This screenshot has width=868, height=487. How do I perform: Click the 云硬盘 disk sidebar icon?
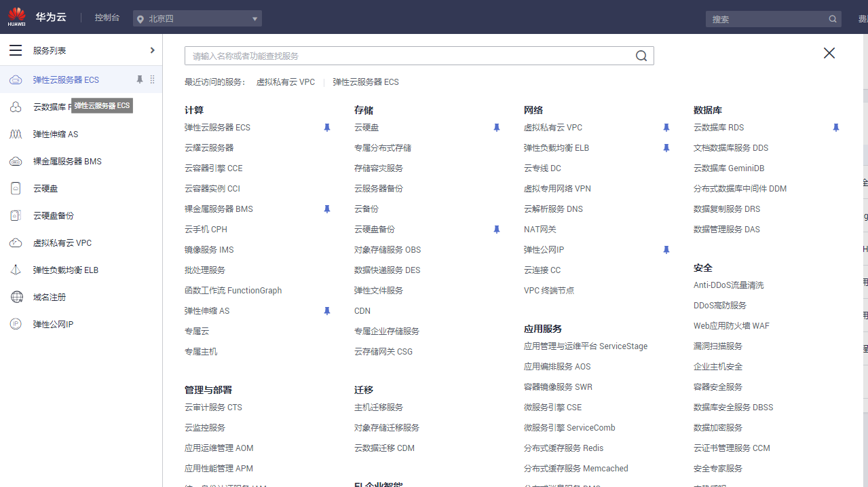click(x=16, y=188)
